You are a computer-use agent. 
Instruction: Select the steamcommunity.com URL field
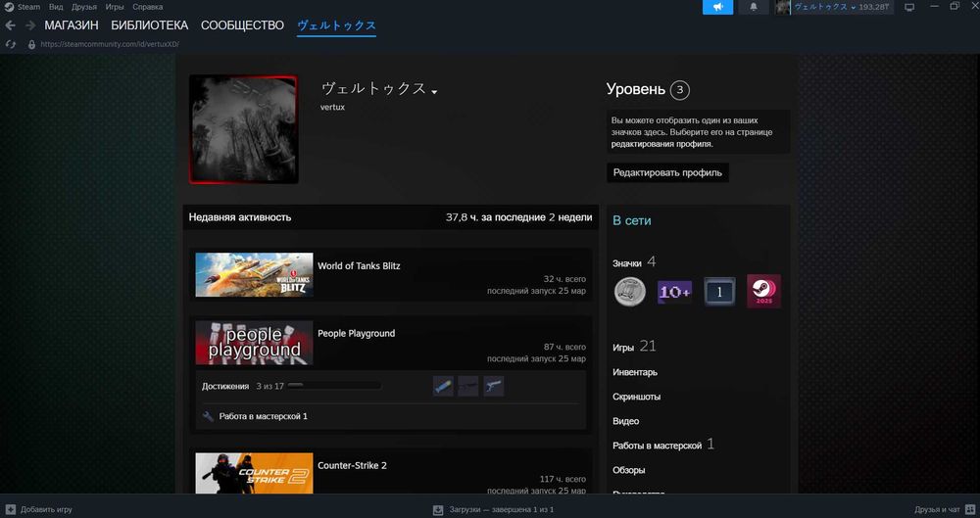[110, 44]
